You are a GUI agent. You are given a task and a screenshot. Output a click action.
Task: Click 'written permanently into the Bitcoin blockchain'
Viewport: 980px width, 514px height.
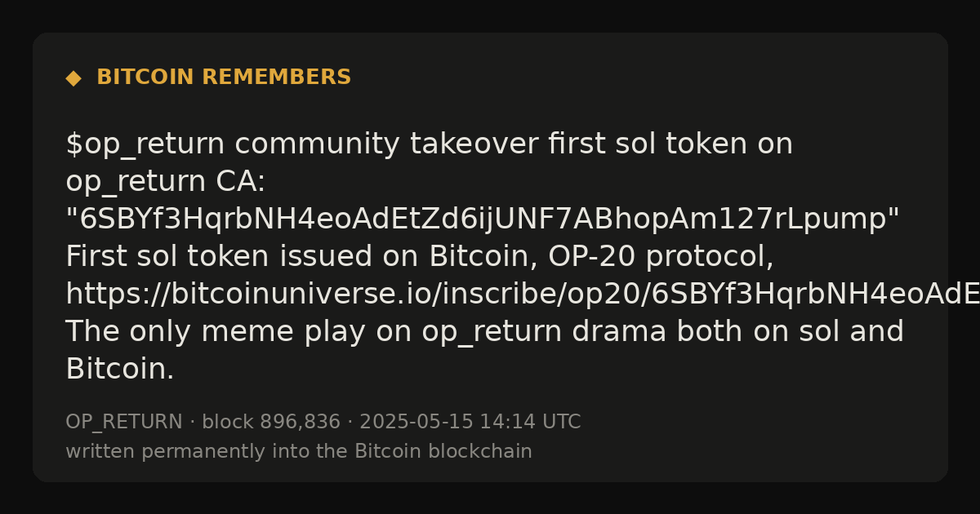tap(299, 452)
